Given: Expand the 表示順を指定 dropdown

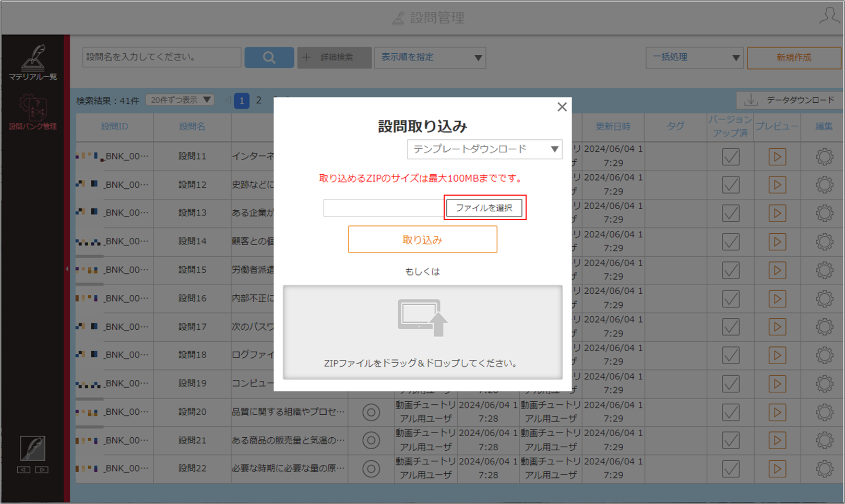Looking at the screenshot, I should (x=430, y=57).
